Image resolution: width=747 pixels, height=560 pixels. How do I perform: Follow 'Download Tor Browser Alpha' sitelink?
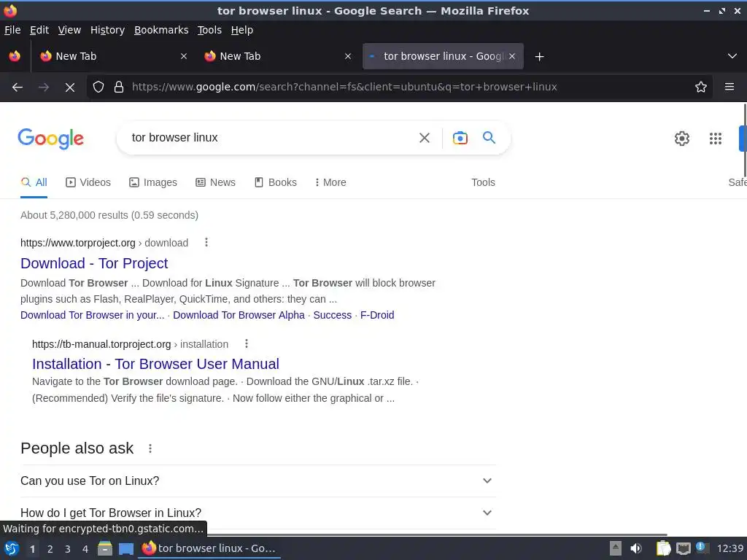(239, 315)
